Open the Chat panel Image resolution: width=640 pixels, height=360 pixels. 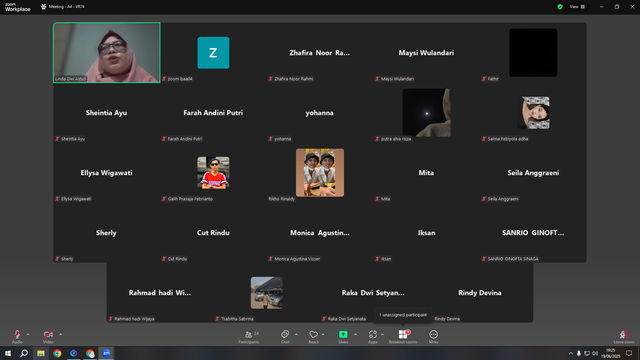tap(285, 336)
